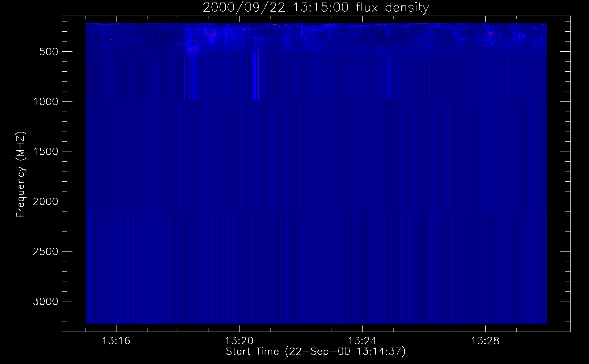Click the 1000 frequency tick label
The height and width of the screenshot is (364, 589).
point(46,102)
